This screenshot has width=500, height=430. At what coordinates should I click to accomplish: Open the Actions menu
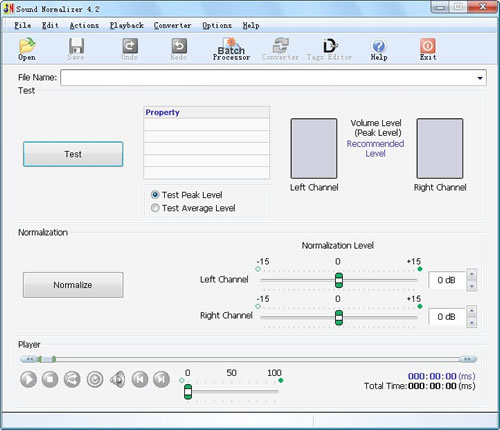coord(84,25)
